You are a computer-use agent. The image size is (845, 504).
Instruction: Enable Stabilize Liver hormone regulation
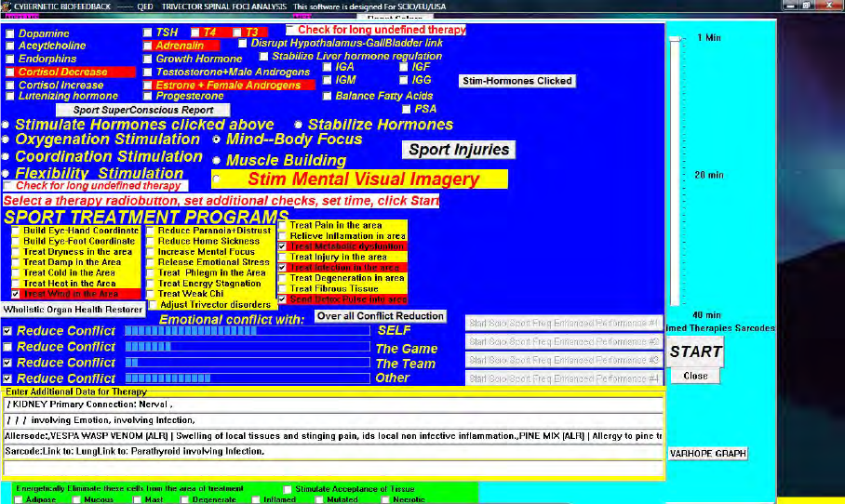pos(263,56)
